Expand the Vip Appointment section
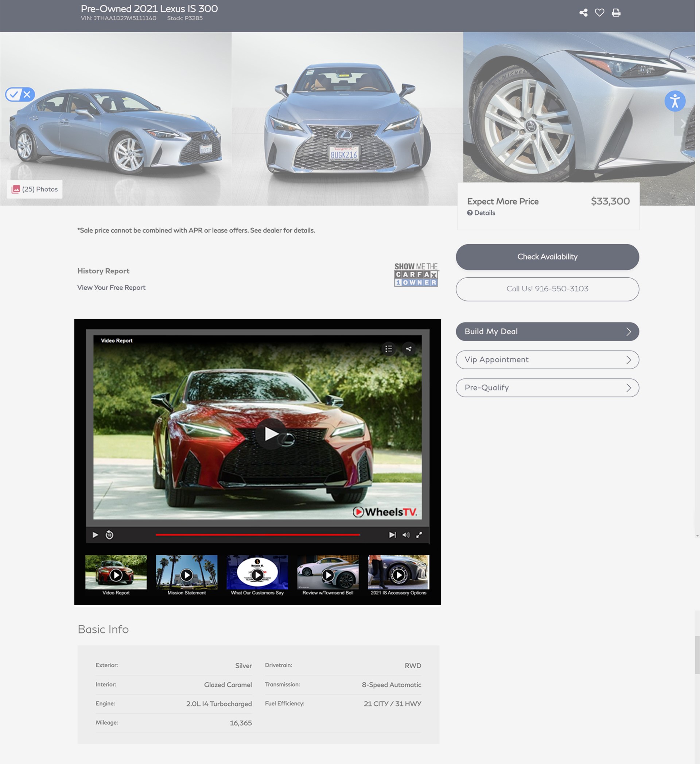The width and height of the screenshot is (700, 764). [x=629, y=360]
